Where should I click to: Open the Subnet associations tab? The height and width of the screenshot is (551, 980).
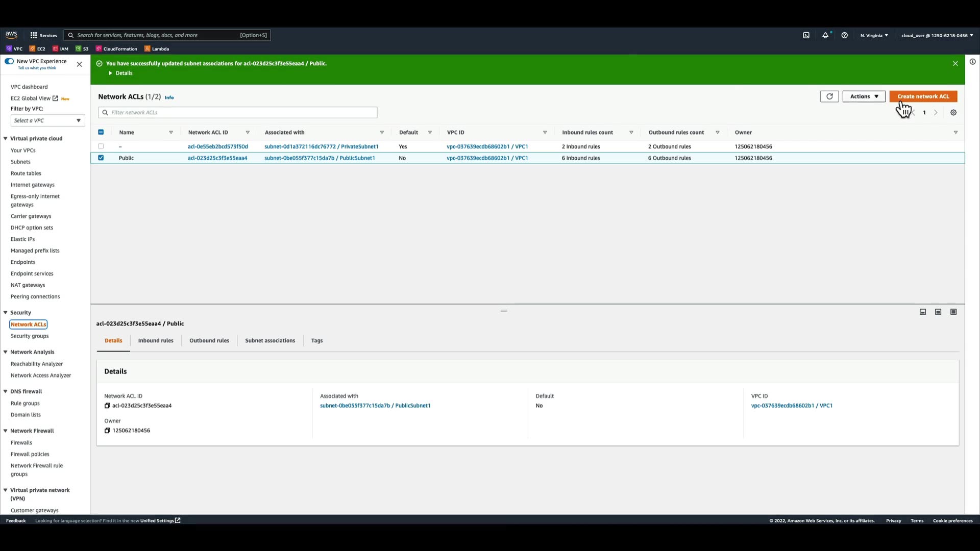pyautogui.click(x=270, y=340)
